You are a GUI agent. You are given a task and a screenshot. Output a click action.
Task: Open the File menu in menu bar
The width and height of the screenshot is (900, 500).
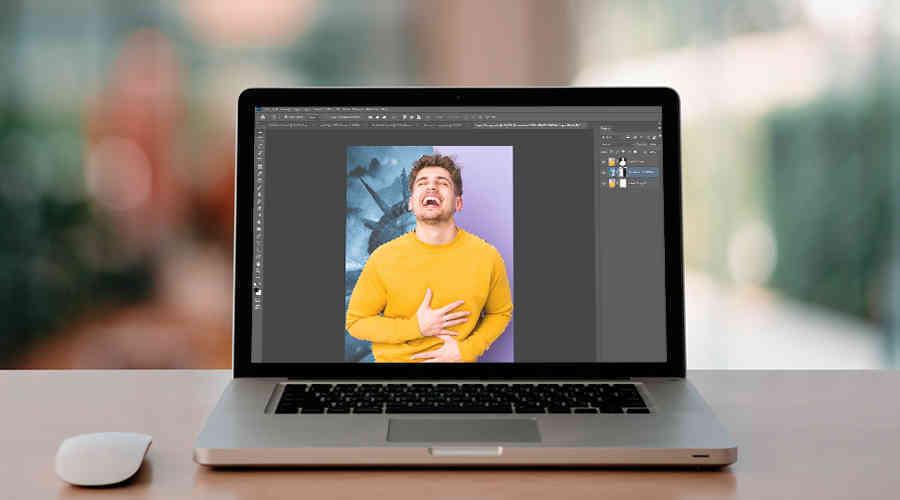[x=266, y=109]
